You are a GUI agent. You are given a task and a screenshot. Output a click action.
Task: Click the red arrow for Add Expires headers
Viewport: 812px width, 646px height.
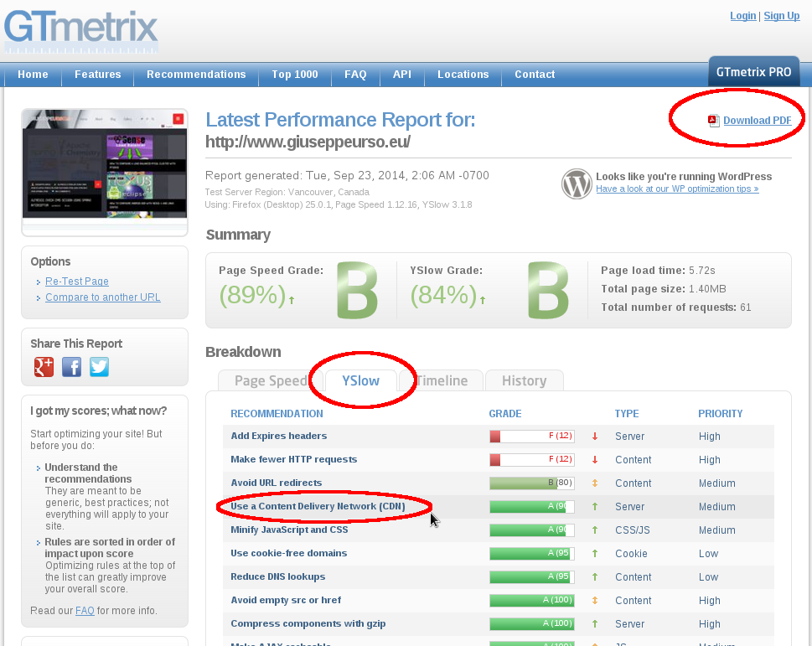pos(595,437)
